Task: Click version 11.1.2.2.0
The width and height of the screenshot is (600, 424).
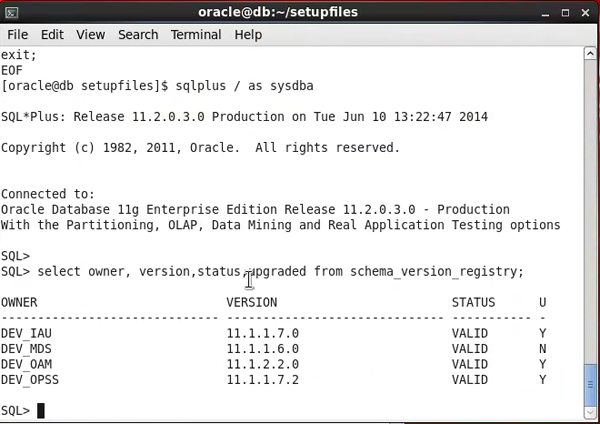Action: (262, 364)
